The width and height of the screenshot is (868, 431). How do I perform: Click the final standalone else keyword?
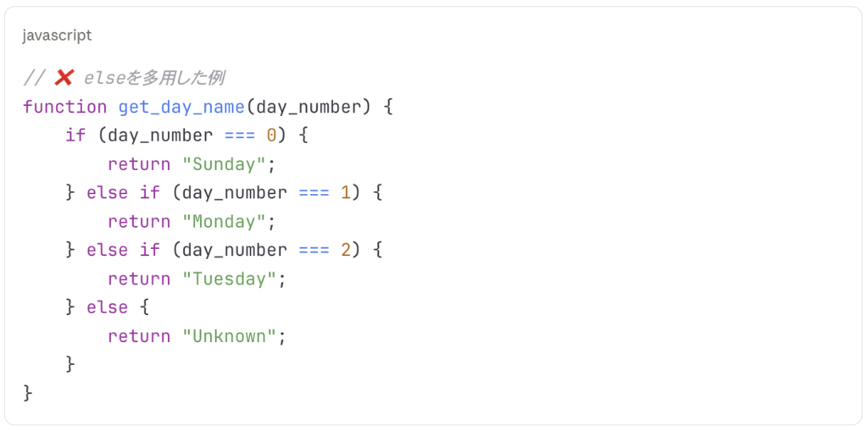107,307
